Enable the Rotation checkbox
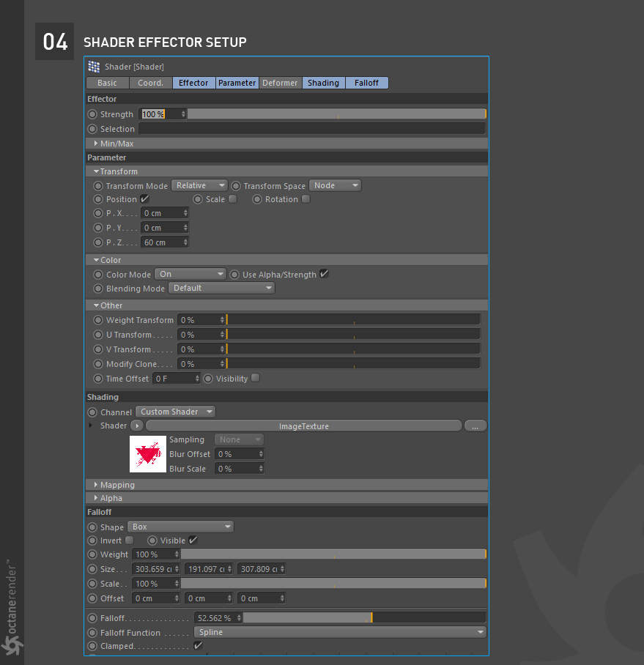 pyautogui.click(x=306, y=198)
